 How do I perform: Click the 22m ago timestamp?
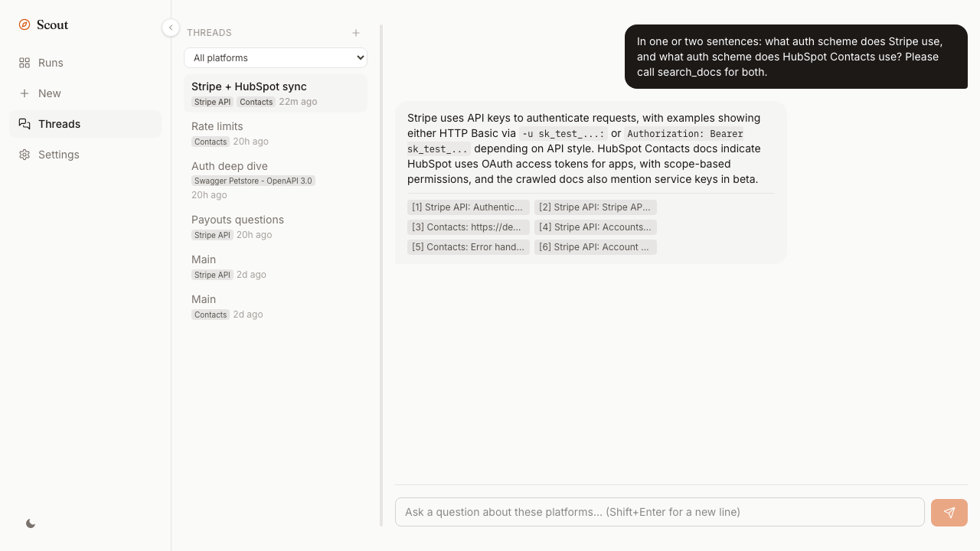pyautogui.click(x=298, y=102)
